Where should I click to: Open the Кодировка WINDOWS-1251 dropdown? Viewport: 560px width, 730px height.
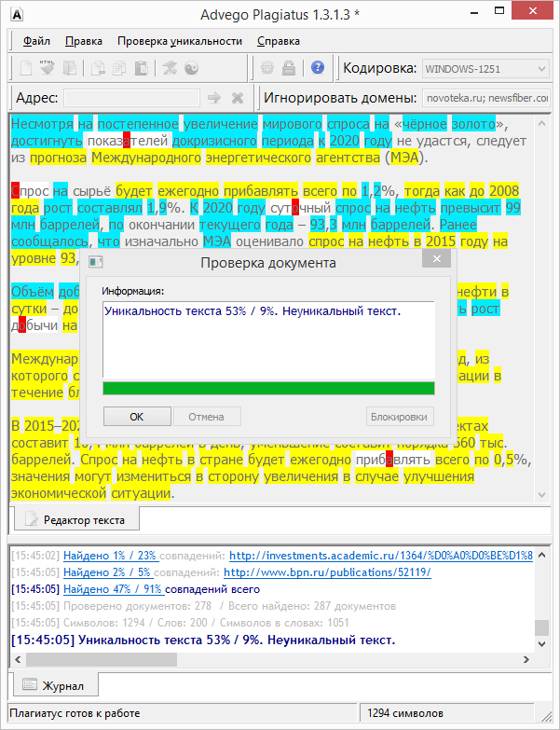coord(486,69)
